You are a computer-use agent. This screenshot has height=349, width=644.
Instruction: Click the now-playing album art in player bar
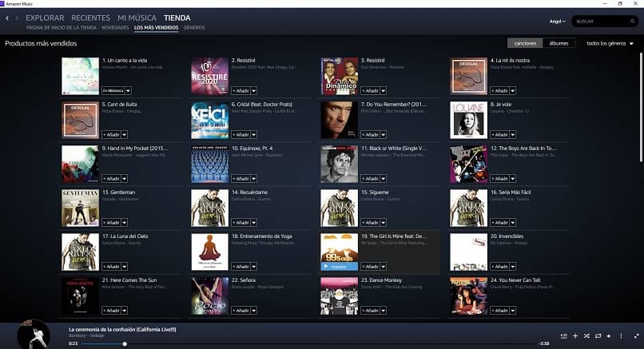(x=34, y=334)
